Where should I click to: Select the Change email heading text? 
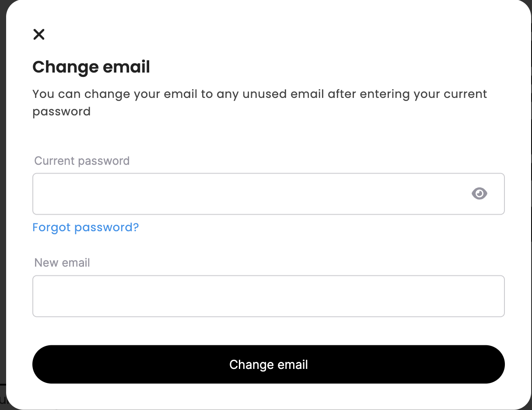[x=91, y=67]
